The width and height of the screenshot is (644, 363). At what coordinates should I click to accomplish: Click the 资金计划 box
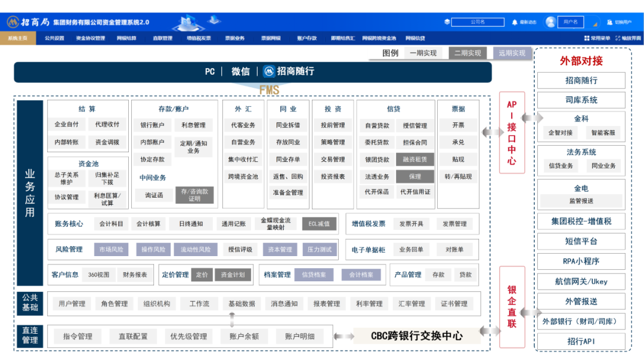click(x=233, y=275)
